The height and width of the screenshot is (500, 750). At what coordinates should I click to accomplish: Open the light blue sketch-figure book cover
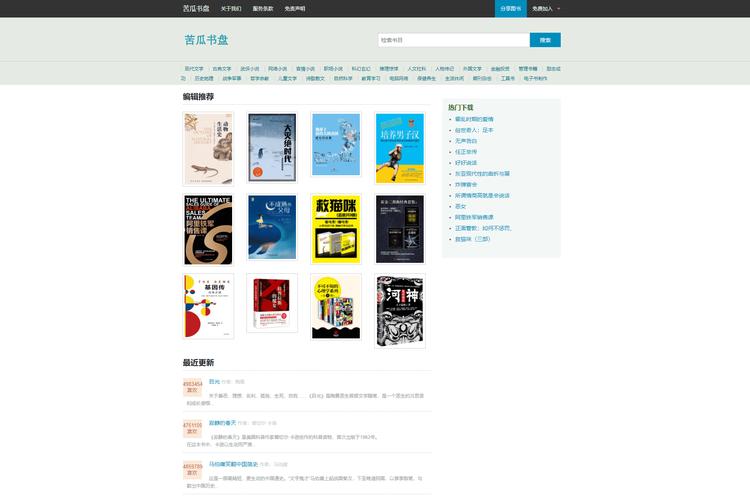(336, 144)
